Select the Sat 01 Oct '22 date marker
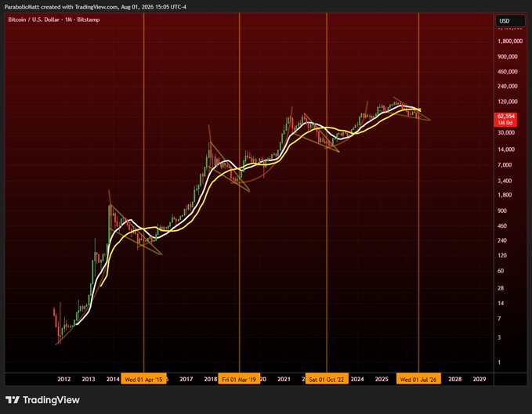532x414 pixels. click(327, 380)
